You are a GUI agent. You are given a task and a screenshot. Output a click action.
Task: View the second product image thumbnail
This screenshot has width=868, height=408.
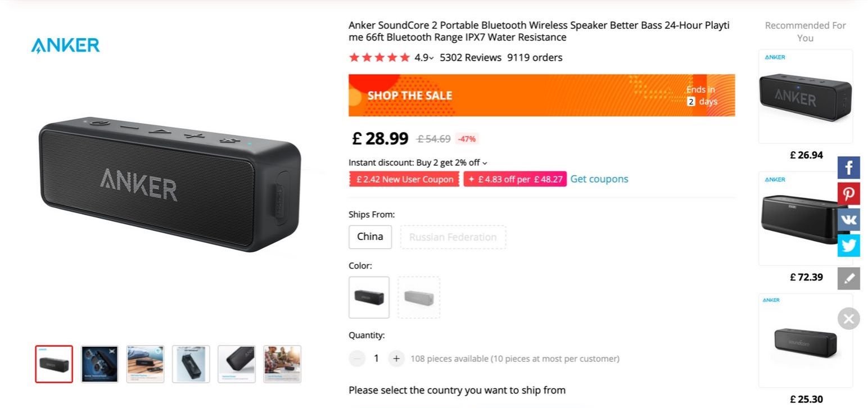(x=100, y=364)
